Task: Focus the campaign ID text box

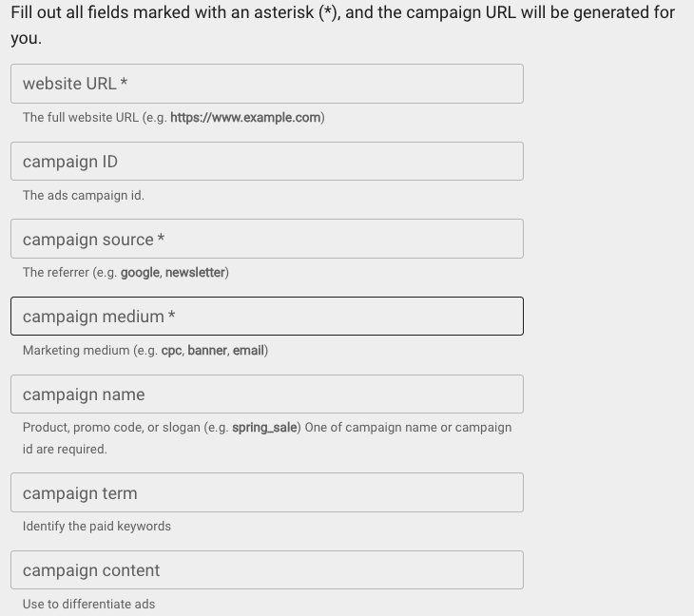Action: point(266,162)
